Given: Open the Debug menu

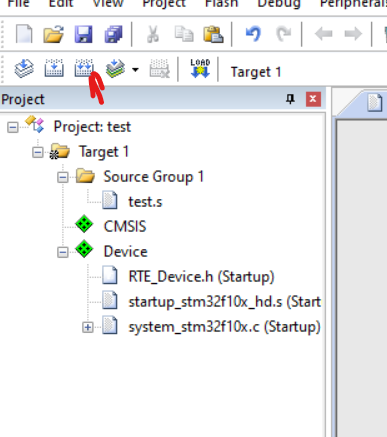Looking at the screenshot, I should (x=279, y=5).
